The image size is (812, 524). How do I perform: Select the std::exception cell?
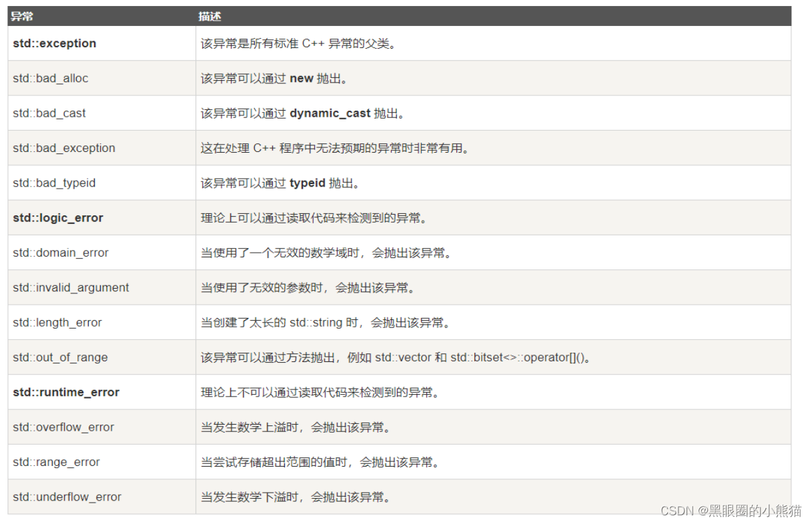click(101, 43)
